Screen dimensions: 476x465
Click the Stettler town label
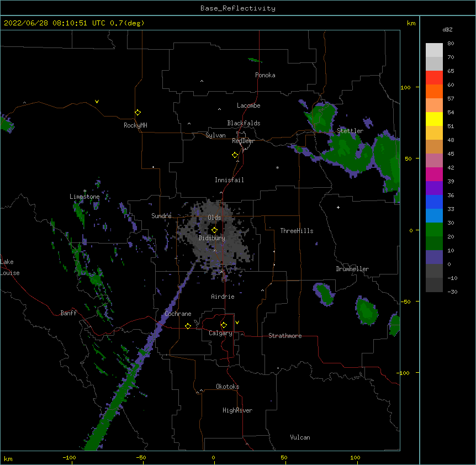pyautogui.click(x=350, y=131)
